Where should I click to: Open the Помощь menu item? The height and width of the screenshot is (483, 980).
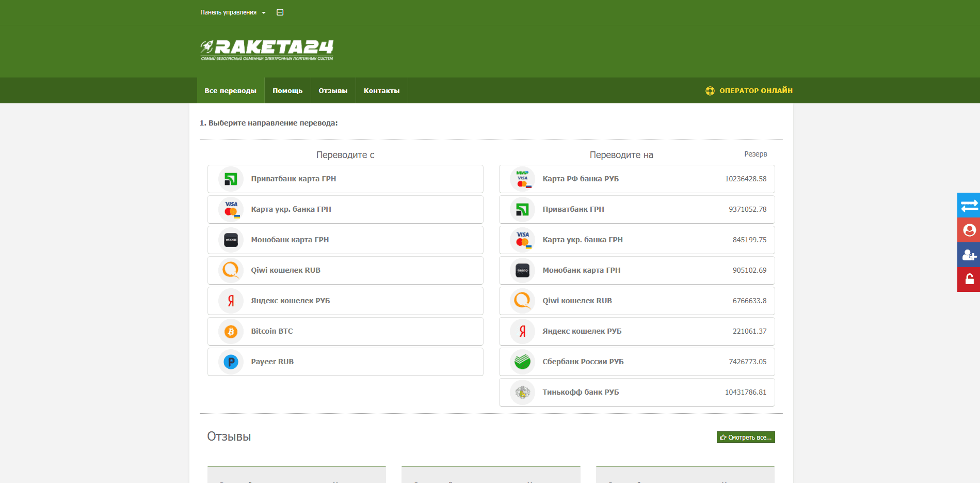coord(287,91)
